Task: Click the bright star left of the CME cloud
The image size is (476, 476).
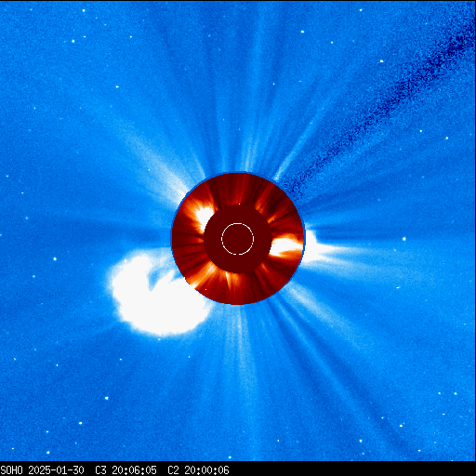Action: point(55,258)
